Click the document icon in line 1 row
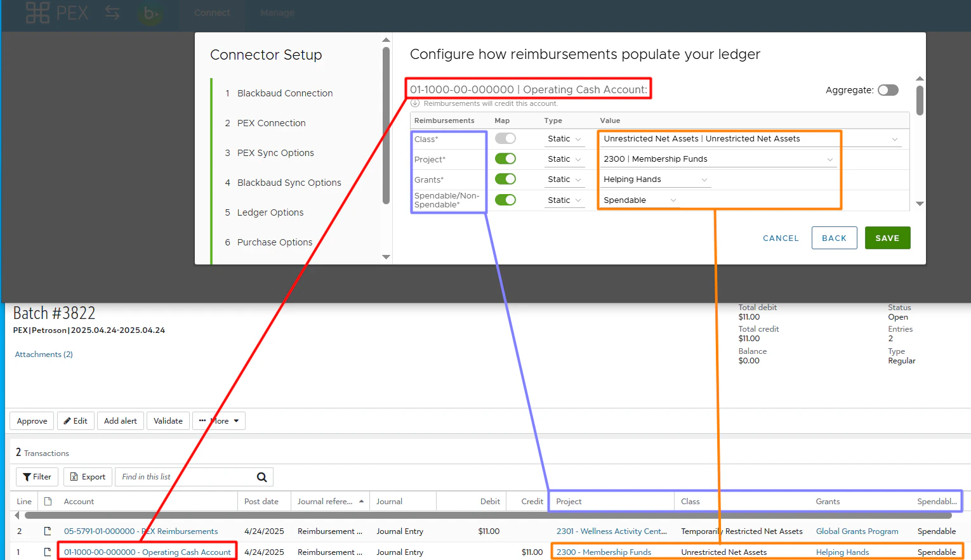This screenshot has height=560, width=971. click(48, 552)
